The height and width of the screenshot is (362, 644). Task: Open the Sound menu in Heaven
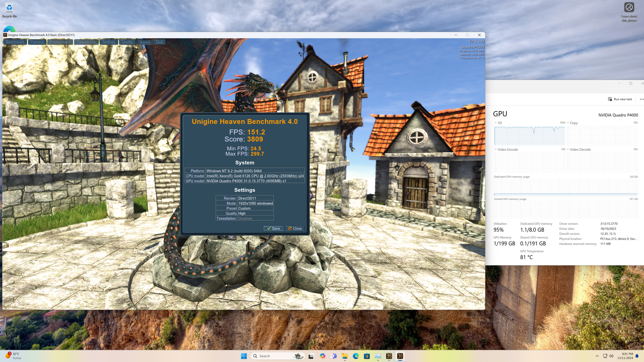click(x=144, y=42)
